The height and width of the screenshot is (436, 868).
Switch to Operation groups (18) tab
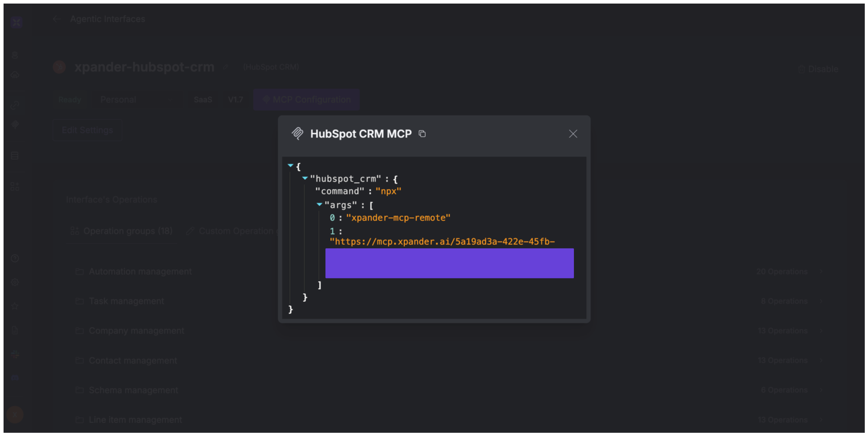click(x=122, y=231)
